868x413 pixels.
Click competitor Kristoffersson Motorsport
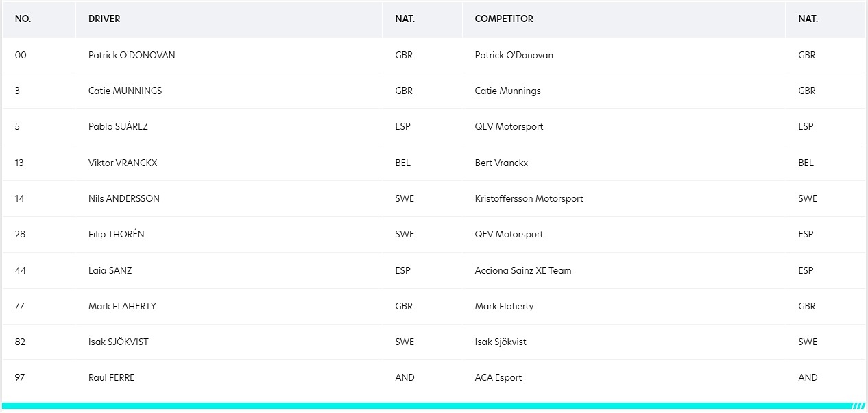pos(529,198)
